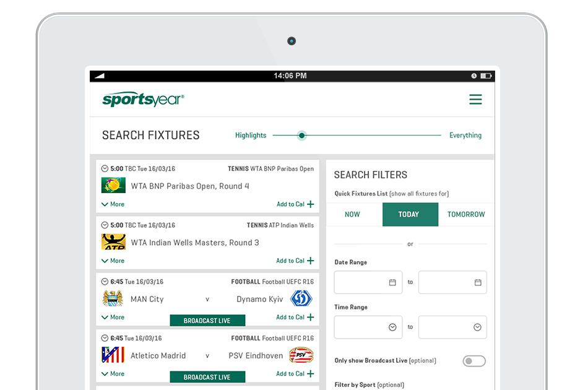Open the hamburger menu
Image resolution: width=588 pixels, height=390 pixels.
tap(475, 100)
